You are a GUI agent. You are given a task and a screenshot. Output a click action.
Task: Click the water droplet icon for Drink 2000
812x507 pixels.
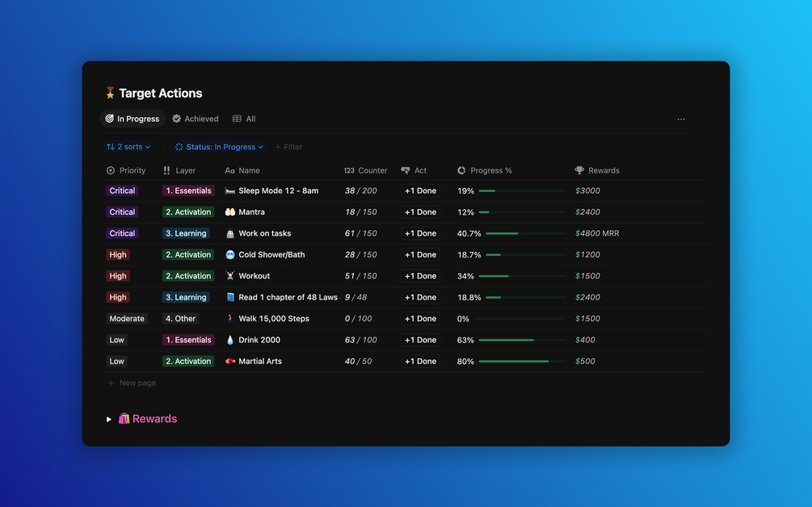click(230, 340)
